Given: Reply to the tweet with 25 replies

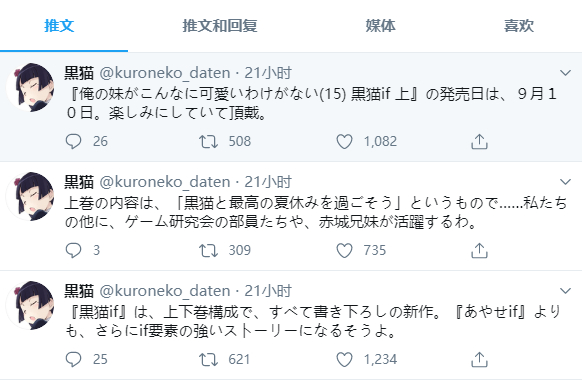Looking at the screenshot, I should [x=73, y=360].
